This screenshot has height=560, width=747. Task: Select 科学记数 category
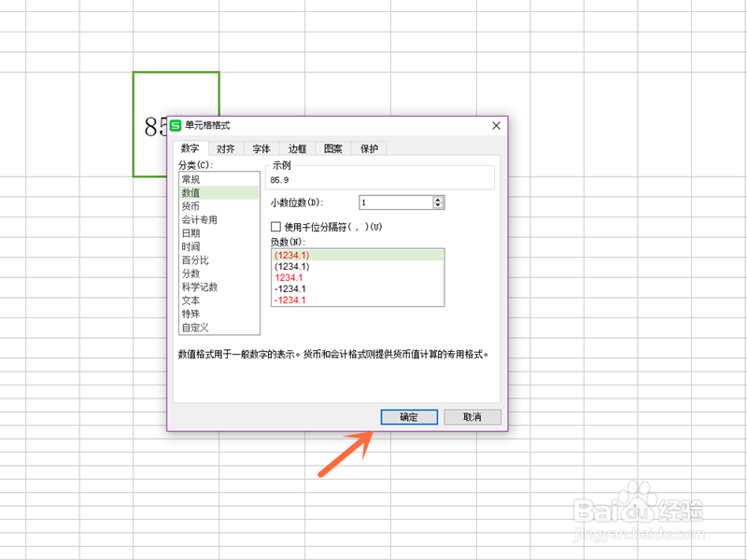click(219, 287)
